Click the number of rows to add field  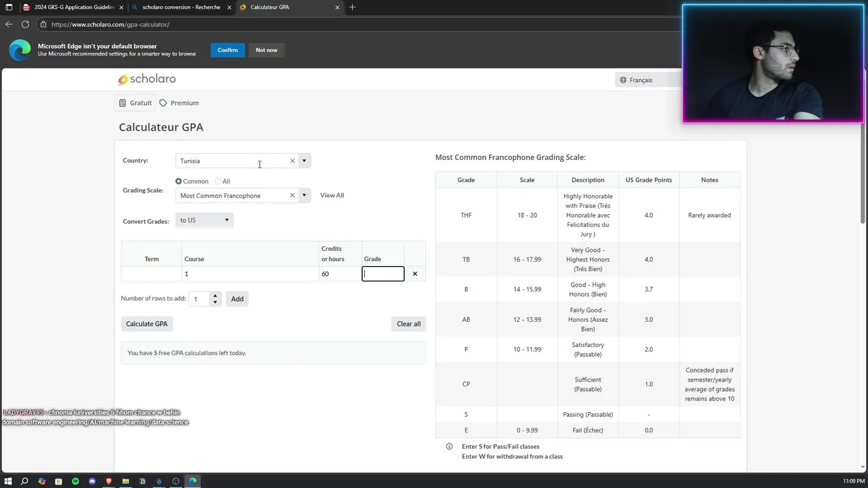(200, 299)
